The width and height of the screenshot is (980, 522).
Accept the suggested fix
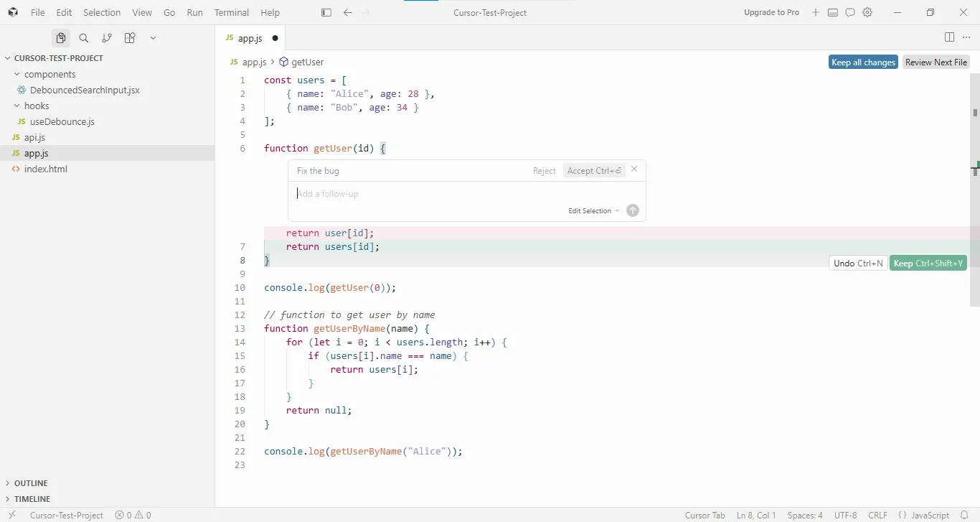[x=594, y=171]
